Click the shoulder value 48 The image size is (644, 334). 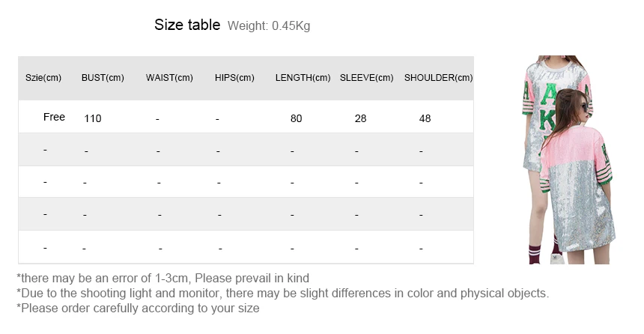[425, 118]
